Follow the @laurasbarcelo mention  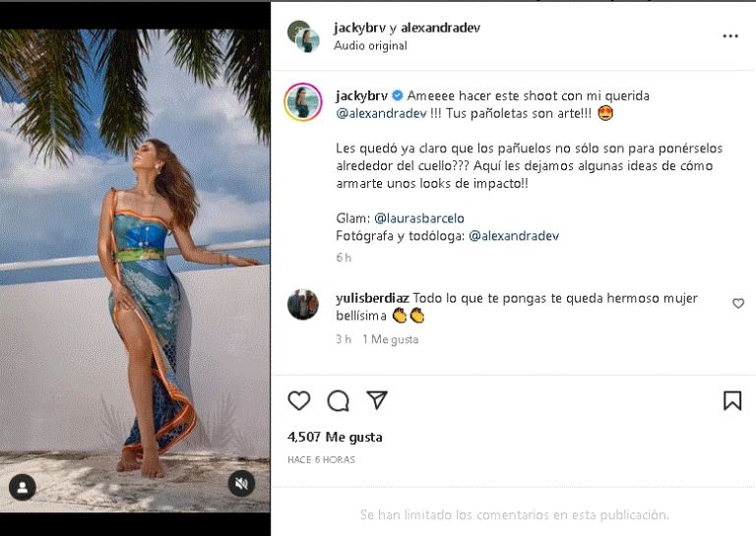point(420,218)
